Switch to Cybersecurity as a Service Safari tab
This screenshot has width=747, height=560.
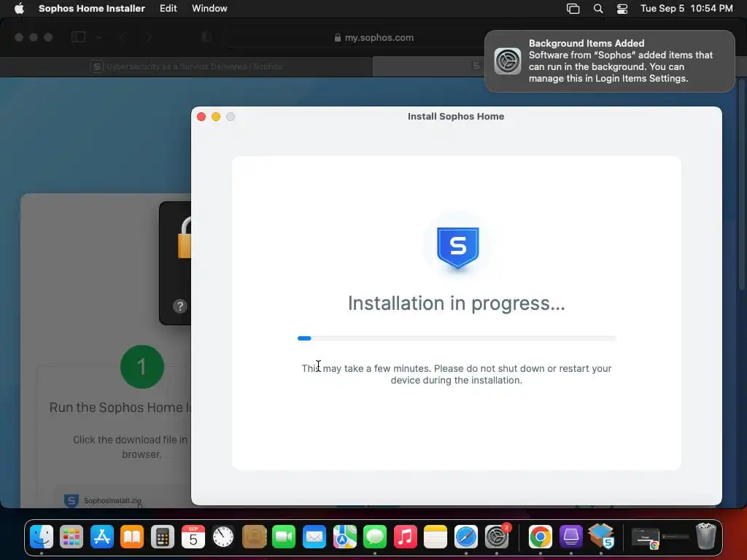click(x=186, y=66)
